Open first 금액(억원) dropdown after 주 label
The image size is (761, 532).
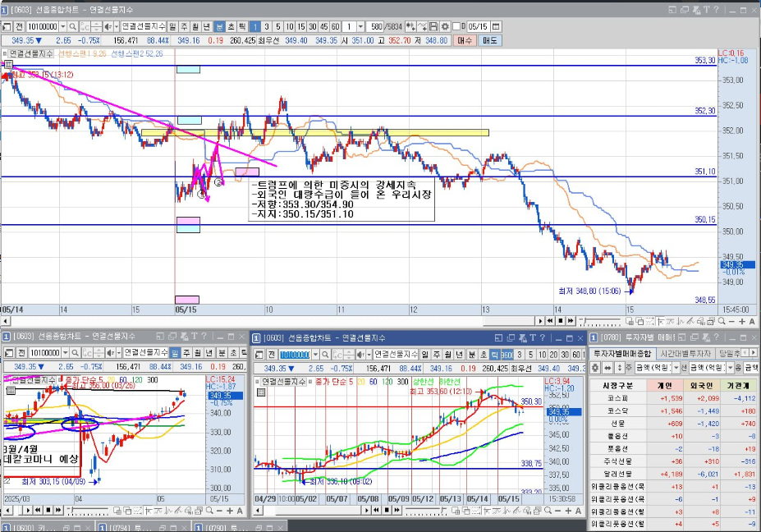pos(676,368)
